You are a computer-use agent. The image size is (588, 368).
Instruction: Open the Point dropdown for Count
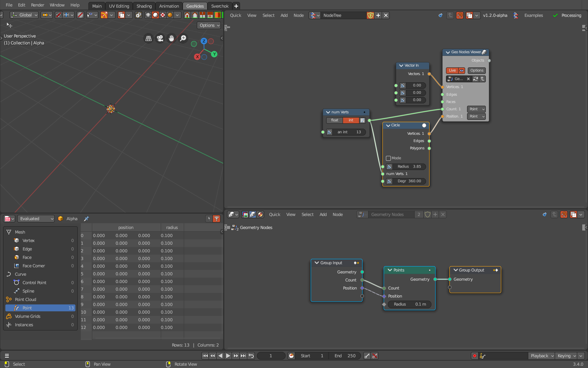click(476, 109)
